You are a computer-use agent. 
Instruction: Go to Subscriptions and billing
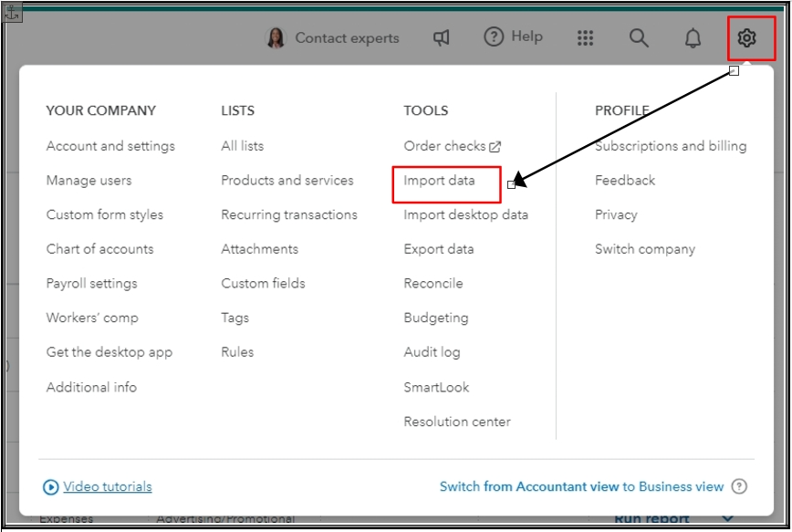(x=671, y=146)
